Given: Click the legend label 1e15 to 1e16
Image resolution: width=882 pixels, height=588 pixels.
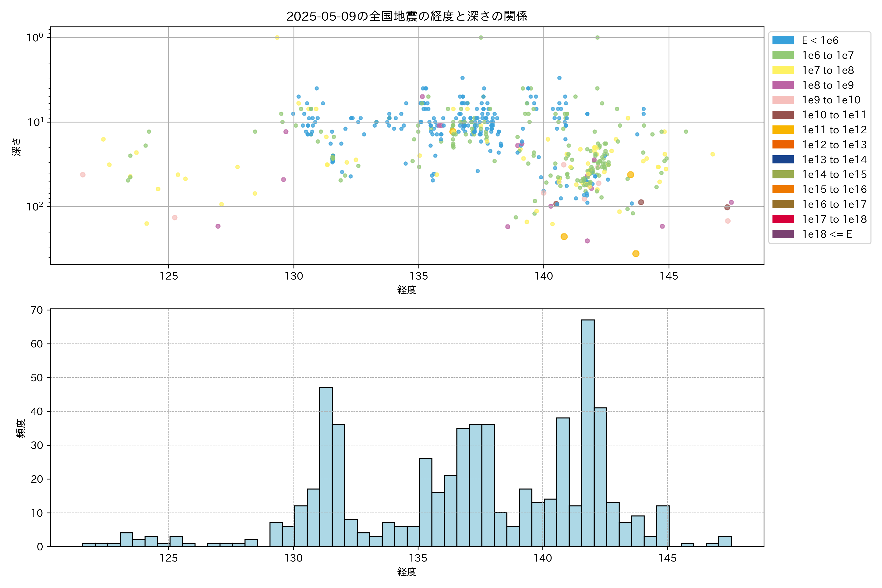Looking at the screenshot, I should 834,189.
